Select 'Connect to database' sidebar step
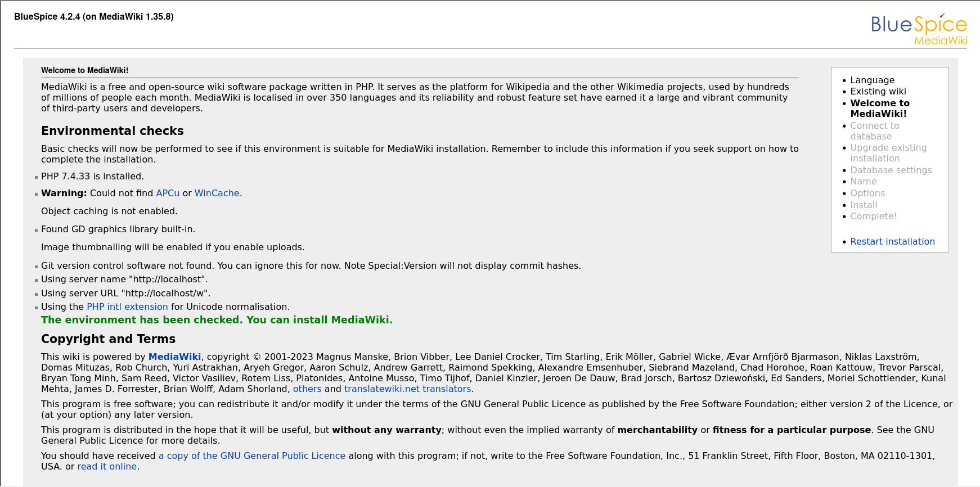Screen dimensions: 980x487 pyautogui.click(x=875, y=130)
